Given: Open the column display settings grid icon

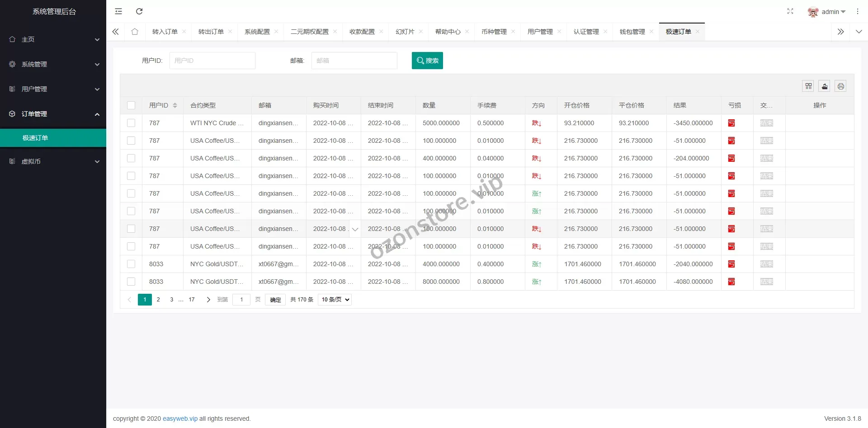Looking at the screenshot, I should (808, 86).
